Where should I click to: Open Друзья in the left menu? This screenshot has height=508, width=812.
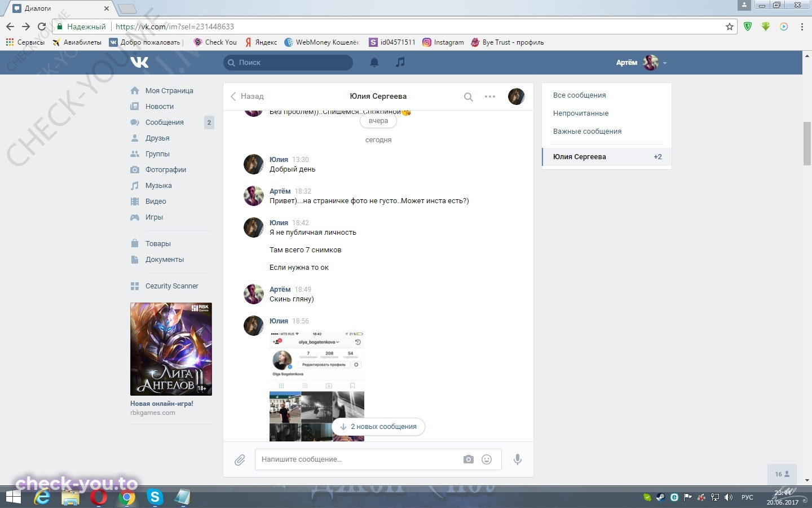(157, 138)
